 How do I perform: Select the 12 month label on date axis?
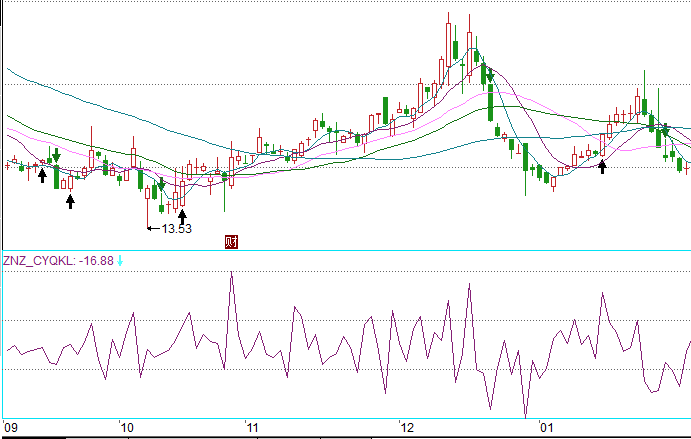pos(408,428)
